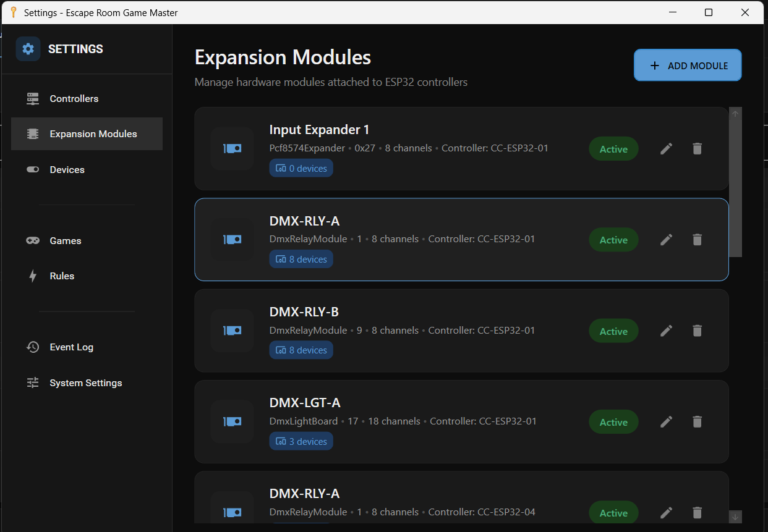Image resolution: width=768 pixels, height=532 pixels.
Task: Open the Event Log page
Action: tap(87, 347)
